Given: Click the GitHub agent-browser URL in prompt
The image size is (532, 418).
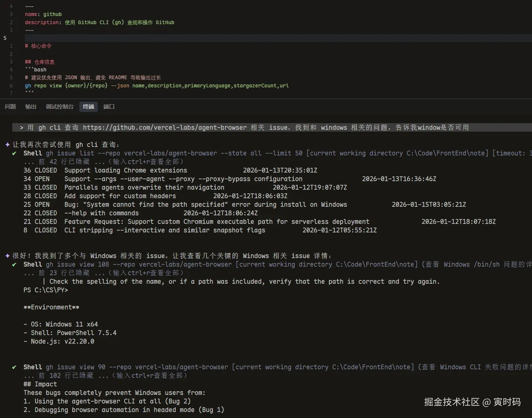Looking at the screenshot, I should [165, 128].
